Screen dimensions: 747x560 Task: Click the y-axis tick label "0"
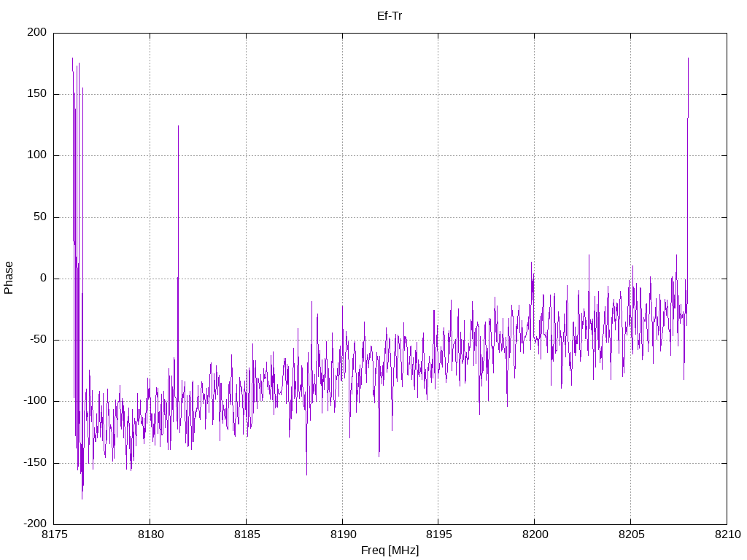pyautogui.click(x=44, y=278)
